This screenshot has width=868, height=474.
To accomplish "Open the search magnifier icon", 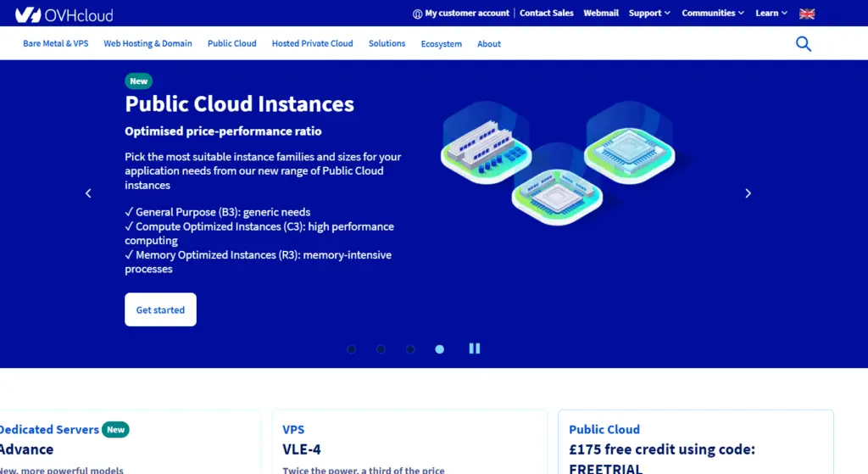I will point(804,44).
